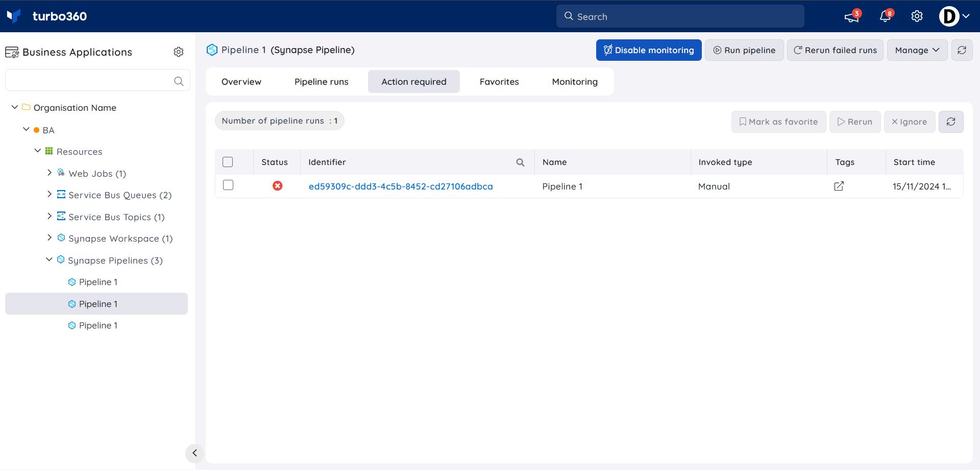980x470 pixels.
Task: Click the Synapse Workspace icon
Action: click(x=61, y=238)
